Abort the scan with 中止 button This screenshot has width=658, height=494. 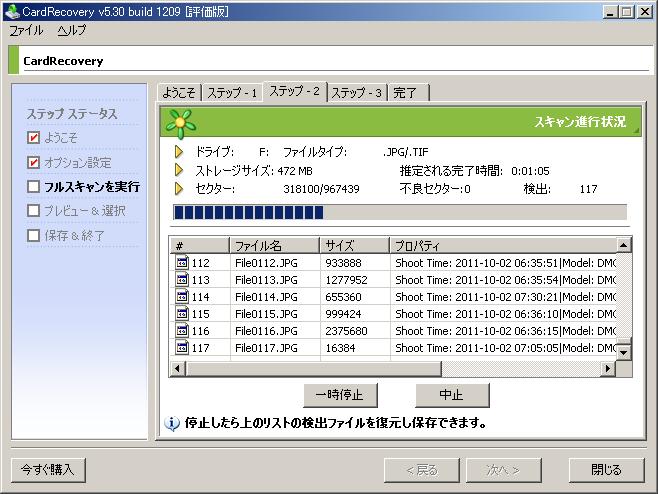452,395
